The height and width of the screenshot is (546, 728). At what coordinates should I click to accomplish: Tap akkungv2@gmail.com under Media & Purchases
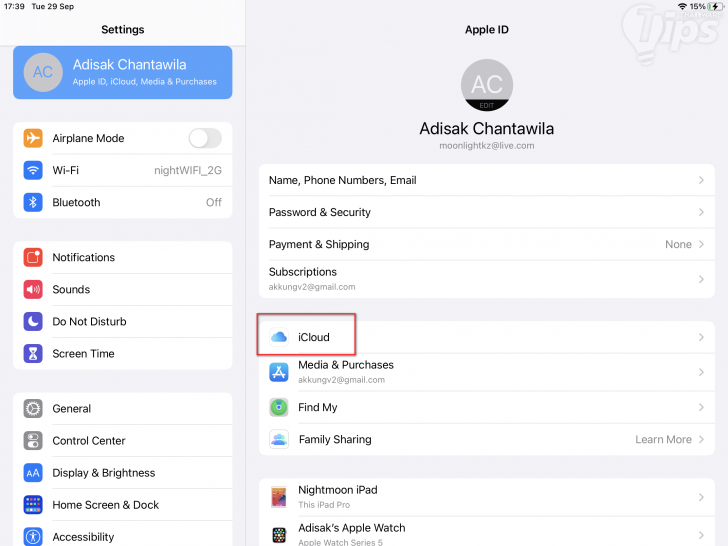click(x=341, y=380)
